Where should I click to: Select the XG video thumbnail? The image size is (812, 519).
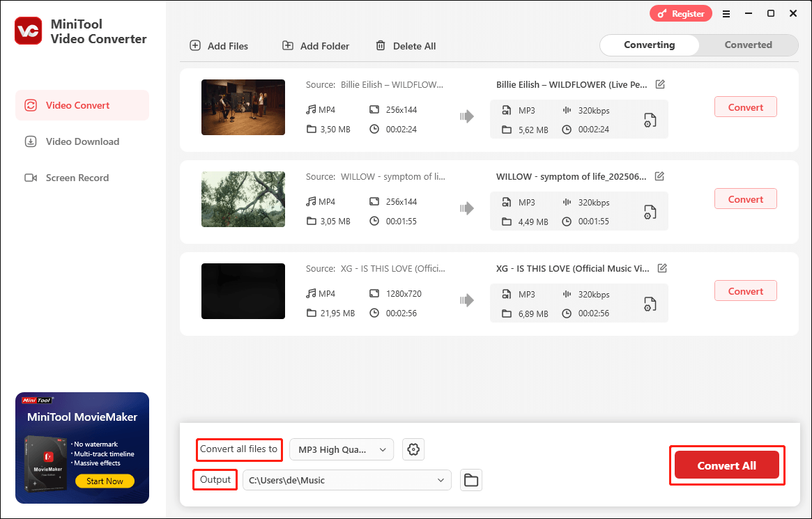click(243, 291)
